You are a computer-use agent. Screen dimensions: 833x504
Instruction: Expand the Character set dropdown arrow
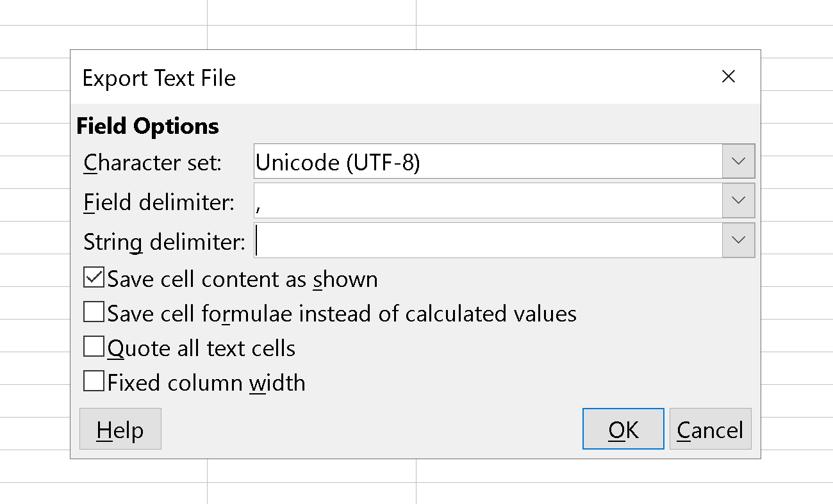pyautogui.click(x=738, y=161)
